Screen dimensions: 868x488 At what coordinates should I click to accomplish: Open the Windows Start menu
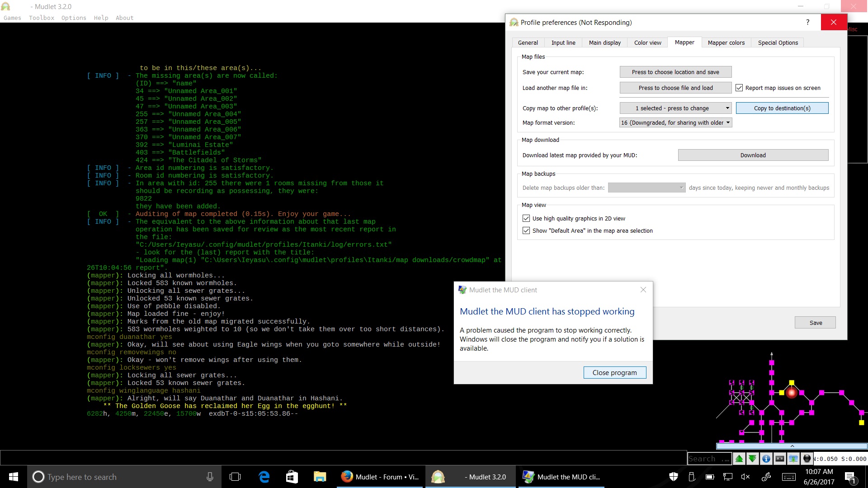click(x=14, y=477)
